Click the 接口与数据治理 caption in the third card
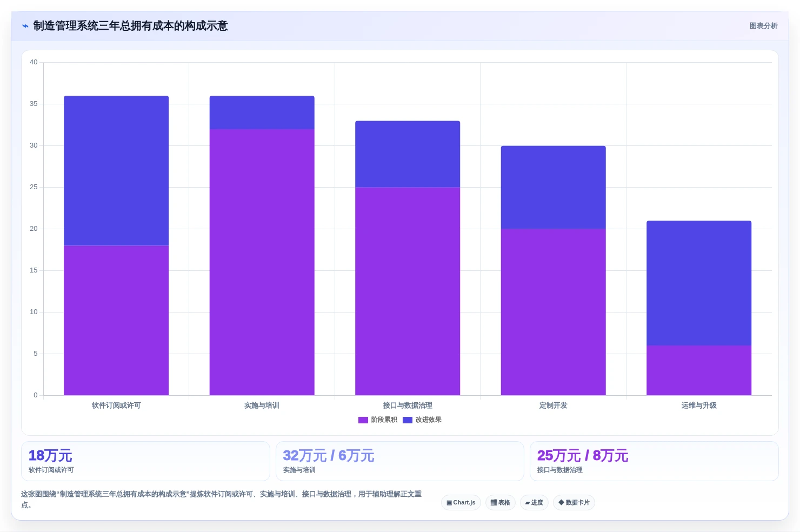Viewport: 800px width, 532px height. pyautogui.click(x=559, y=470)
